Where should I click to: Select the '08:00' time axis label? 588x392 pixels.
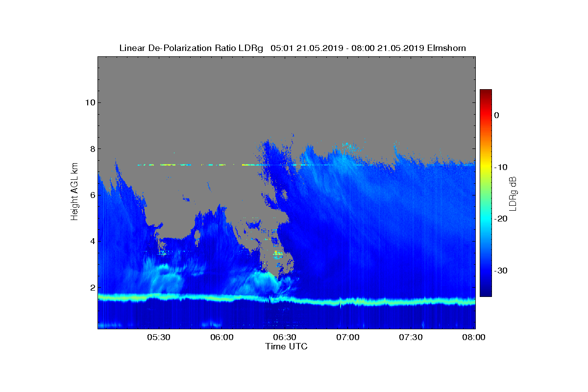coord(474,338)
